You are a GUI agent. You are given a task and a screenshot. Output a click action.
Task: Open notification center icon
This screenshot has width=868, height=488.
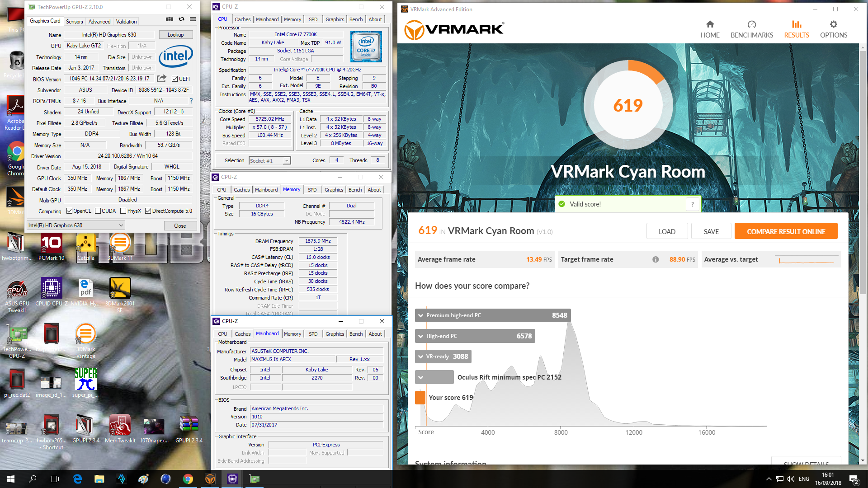[854, 479]
